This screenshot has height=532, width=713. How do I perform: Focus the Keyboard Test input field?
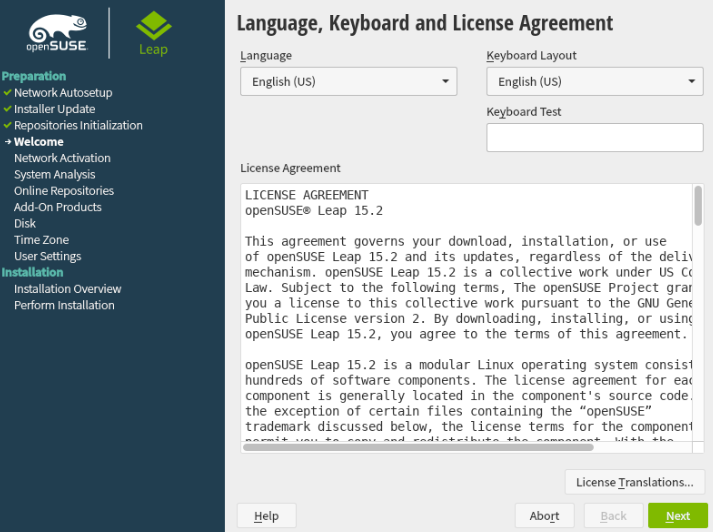point(595,137)
